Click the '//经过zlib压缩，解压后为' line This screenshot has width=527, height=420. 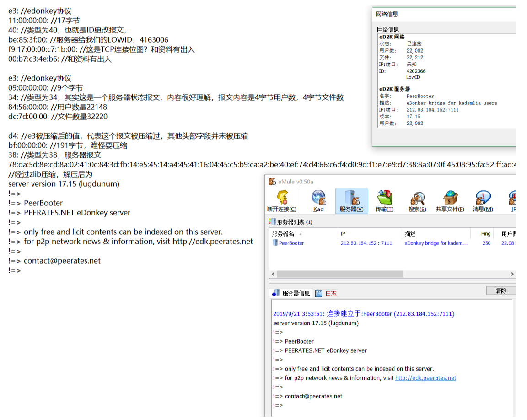pyautogui.click(x=50, y=175)
